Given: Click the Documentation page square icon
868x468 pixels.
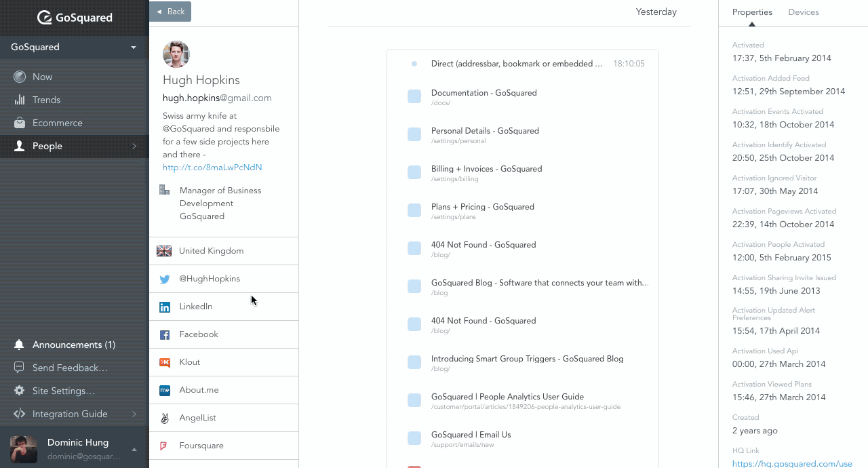Looking at the screenshot, I should (414, 96).
